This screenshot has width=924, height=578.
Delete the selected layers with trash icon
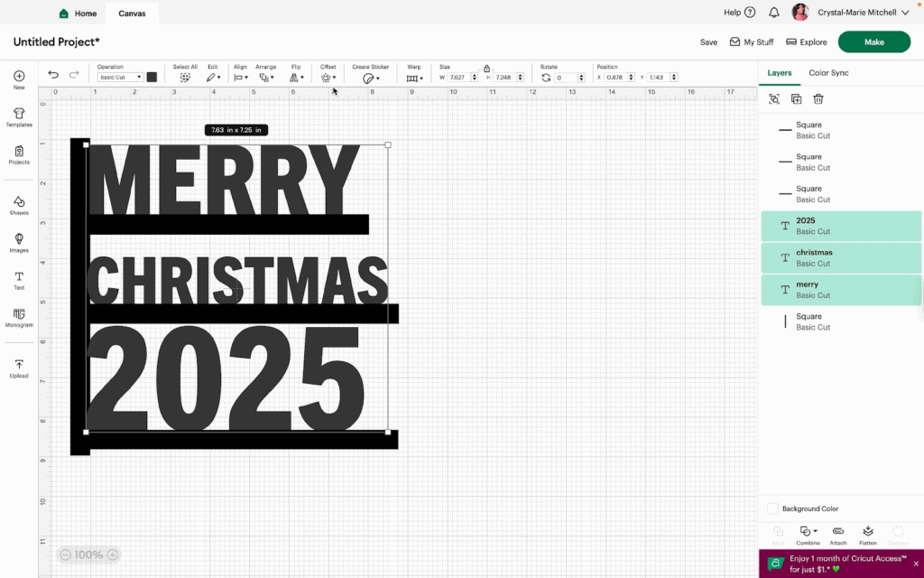pyautogui.click(x=818, y=99)
